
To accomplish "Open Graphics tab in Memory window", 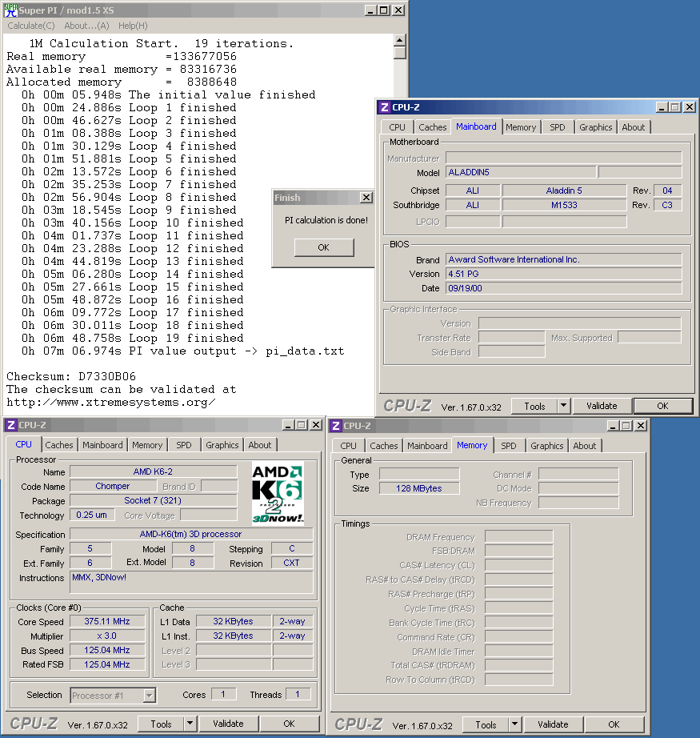I will coord(546,446).
